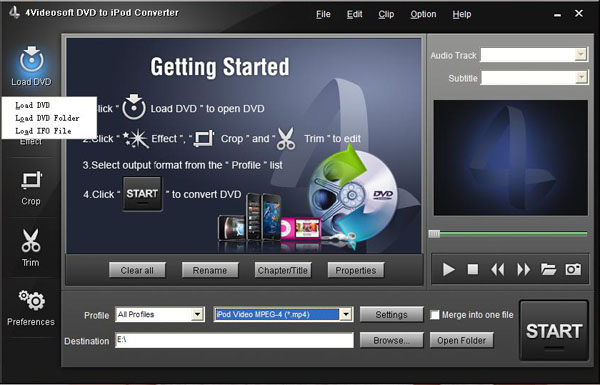The image size is (600, 385).
Task: Expand the Audio Track dropdown
Action: click(581, 54)
